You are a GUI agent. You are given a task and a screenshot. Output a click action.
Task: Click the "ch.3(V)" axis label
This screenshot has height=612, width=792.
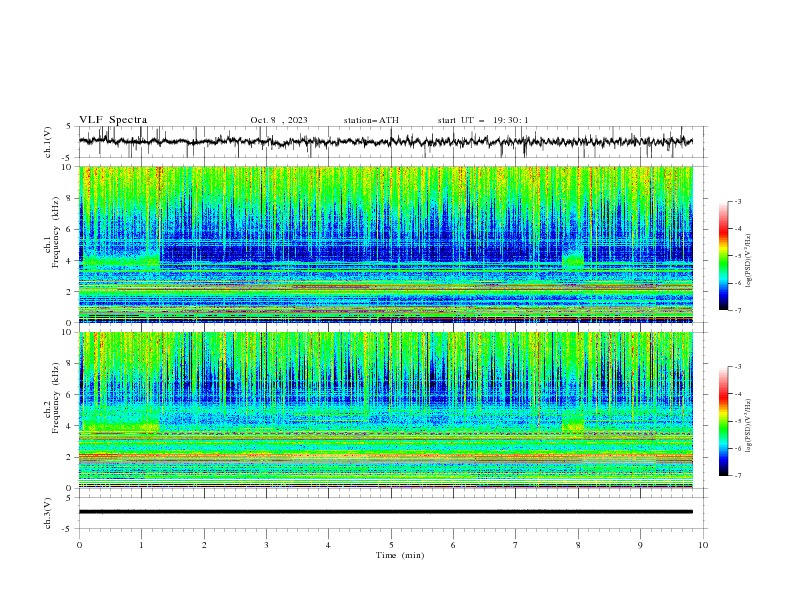click(48, 513)
